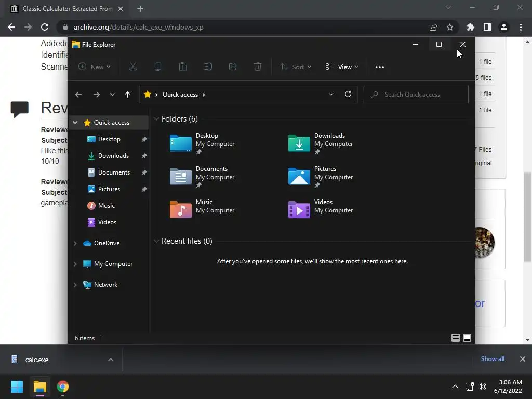Go up one folder level
This screenshot has height=399, width=532.
[x=128, y=95]
